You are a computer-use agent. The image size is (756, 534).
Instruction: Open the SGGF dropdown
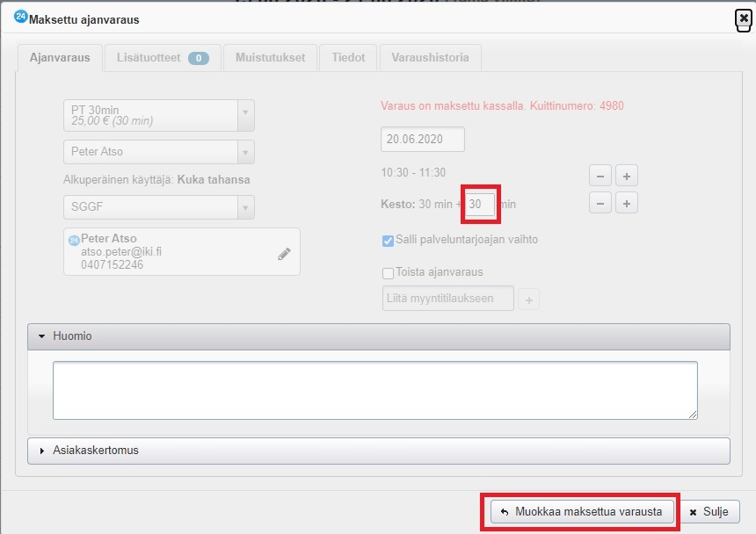158,207
